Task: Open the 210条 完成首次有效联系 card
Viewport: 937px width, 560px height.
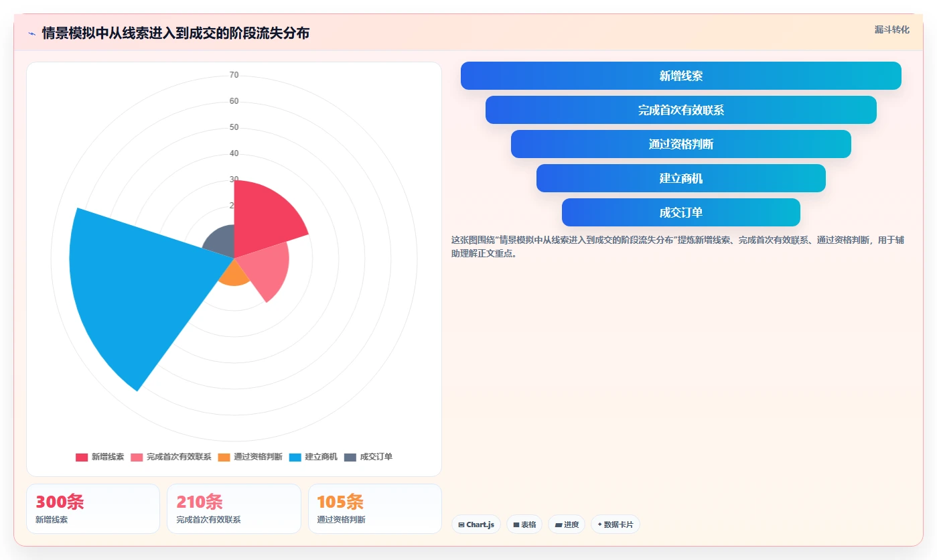Action: (x=234, y=508)
